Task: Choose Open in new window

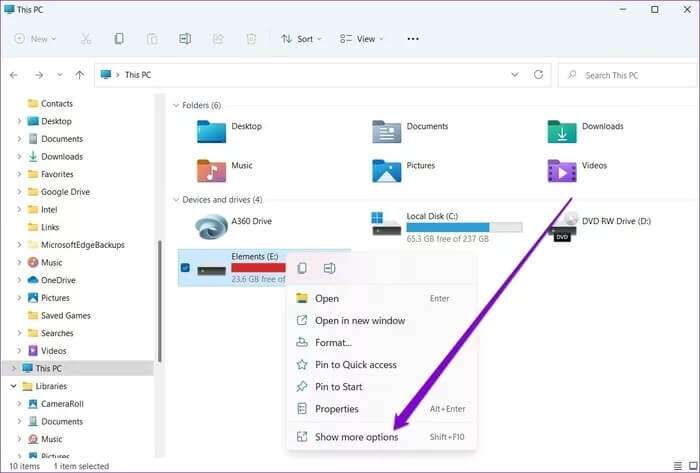Action: pyautogui.click(x=381, y=320)
